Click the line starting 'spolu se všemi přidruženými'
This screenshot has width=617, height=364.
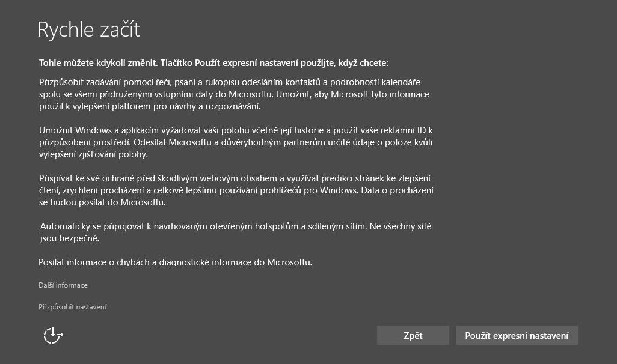(234, 94)
